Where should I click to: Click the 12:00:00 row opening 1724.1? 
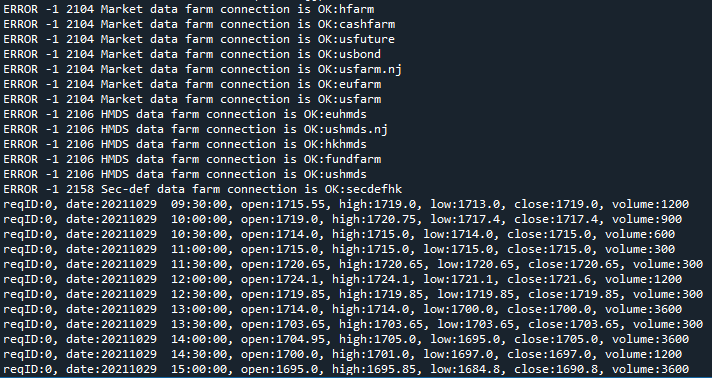(343, 279)
